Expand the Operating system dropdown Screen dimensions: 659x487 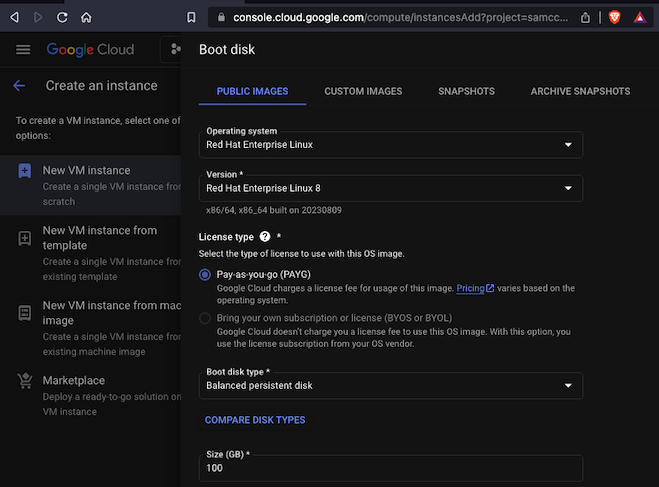click(392, 145)
